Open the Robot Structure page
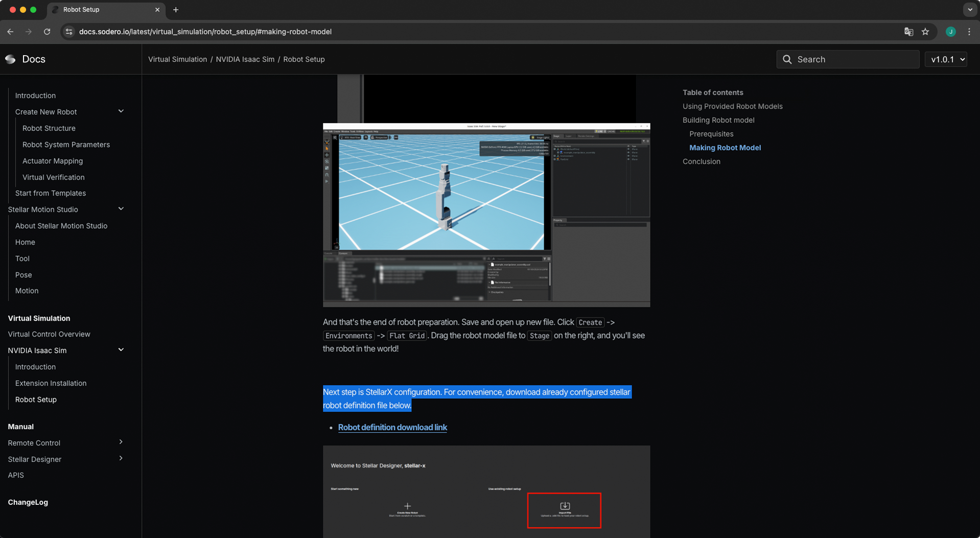This screenshot has width=980, height=538. click(x=49, y=128)
